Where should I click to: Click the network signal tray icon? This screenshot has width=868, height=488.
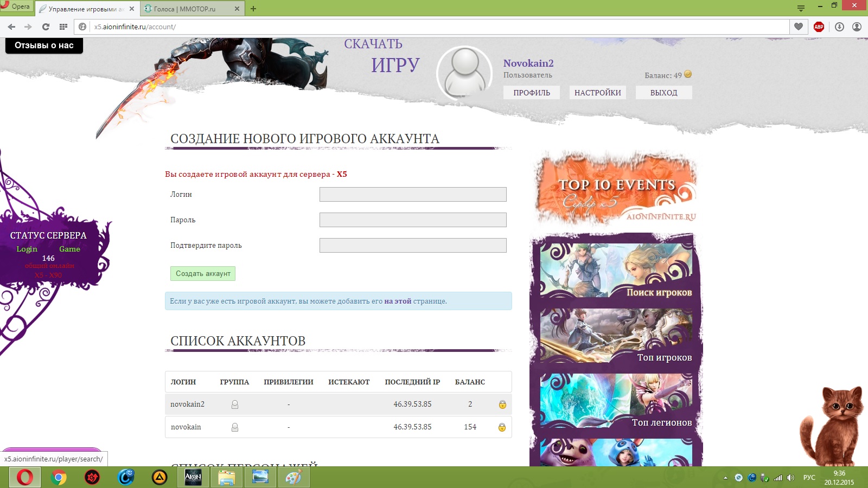tap(778, 478)
